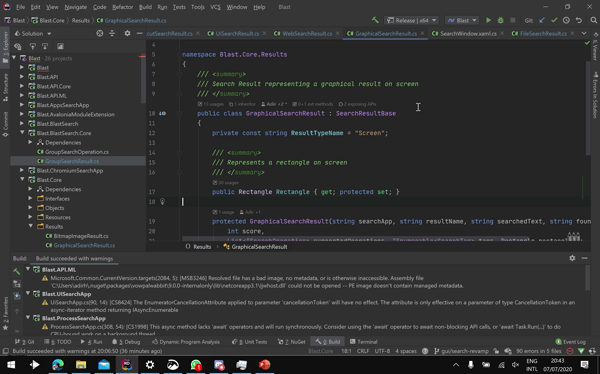The image size is (600, 374).
Task: Collapse the Blast.UISearchApp build warnings node
Action: [x=28, y=294]
